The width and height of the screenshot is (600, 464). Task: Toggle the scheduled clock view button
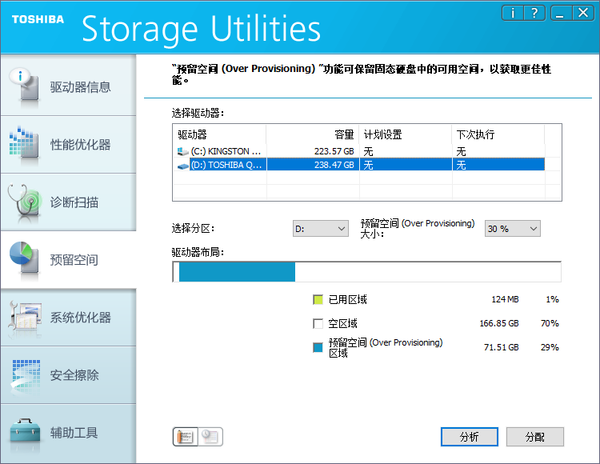[x=210, y=436]
